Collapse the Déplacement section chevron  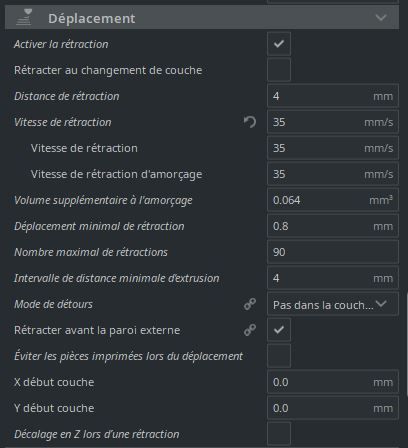click(x=381, y=17)
